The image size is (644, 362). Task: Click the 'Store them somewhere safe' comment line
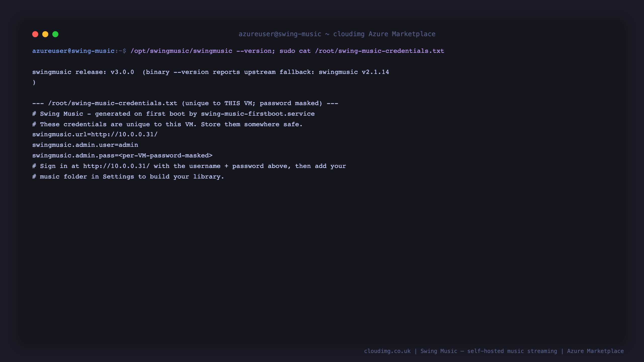(167, 124)
